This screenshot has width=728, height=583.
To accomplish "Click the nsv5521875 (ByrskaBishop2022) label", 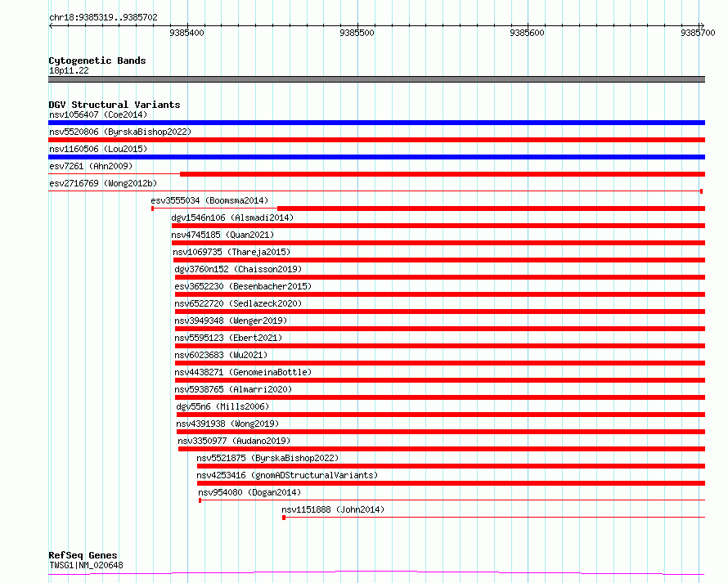I will tap(267, 458).
